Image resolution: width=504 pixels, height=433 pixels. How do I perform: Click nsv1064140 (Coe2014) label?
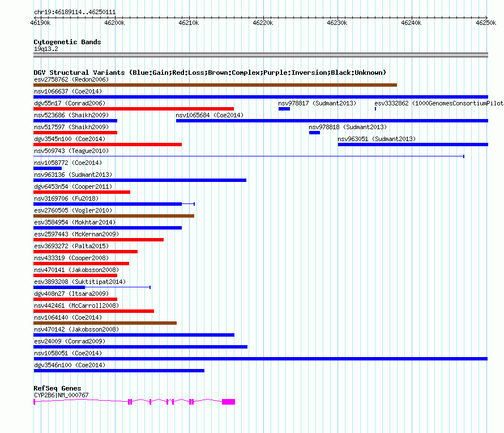click(68, 317)
